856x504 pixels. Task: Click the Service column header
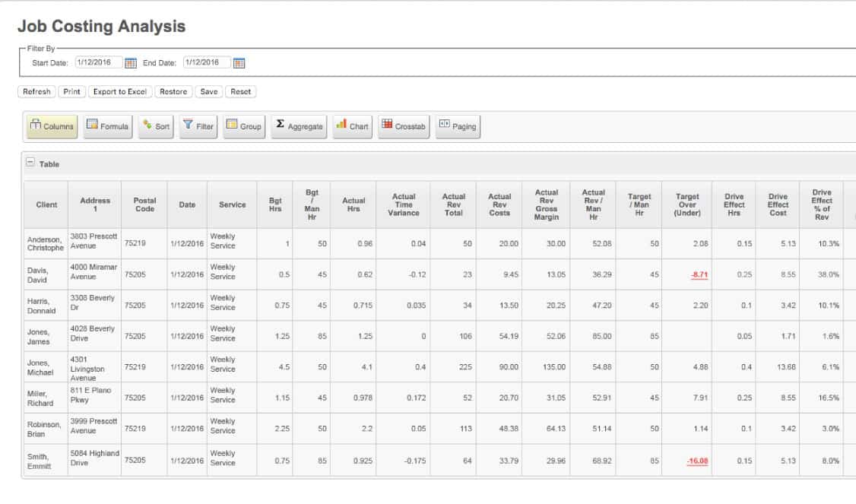click(233, 204)
